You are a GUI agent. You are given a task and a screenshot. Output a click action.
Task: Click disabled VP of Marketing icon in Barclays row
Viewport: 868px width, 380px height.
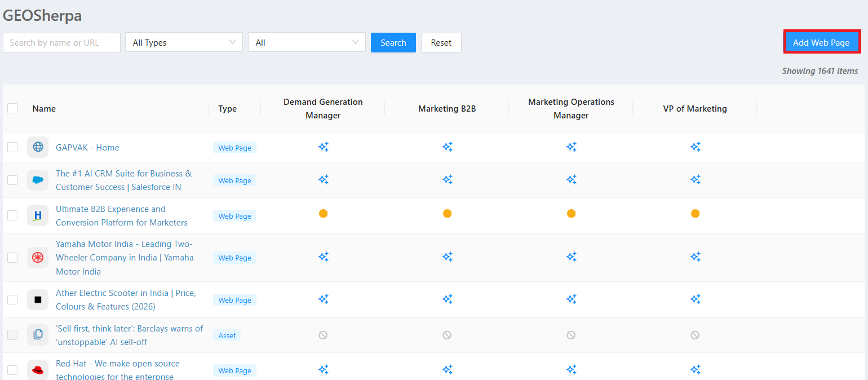(695, 335)
